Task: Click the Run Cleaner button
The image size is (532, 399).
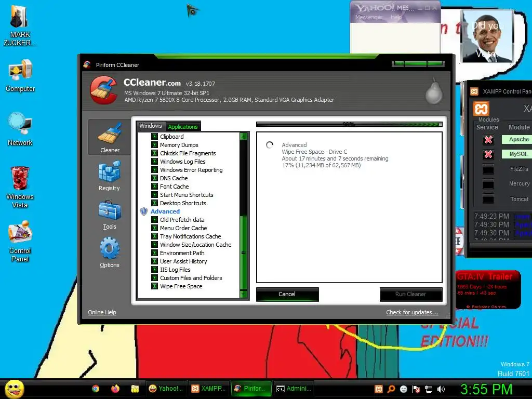Action: pos(410,294)
